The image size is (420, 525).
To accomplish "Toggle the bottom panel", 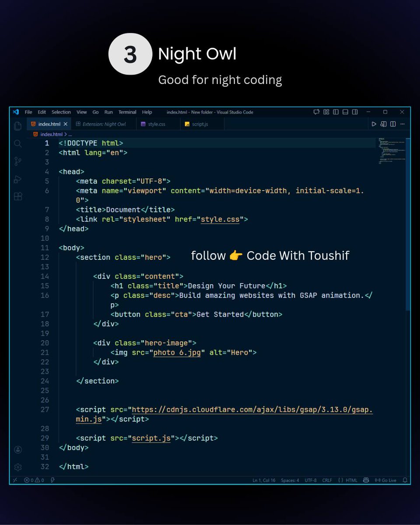I will [345, 112].
